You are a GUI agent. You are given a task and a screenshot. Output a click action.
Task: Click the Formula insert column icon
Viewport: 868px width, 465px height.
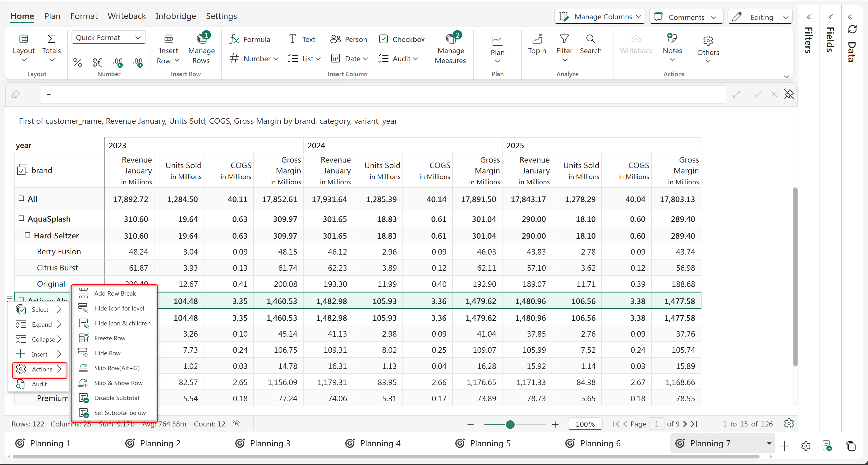click(234, 39)
